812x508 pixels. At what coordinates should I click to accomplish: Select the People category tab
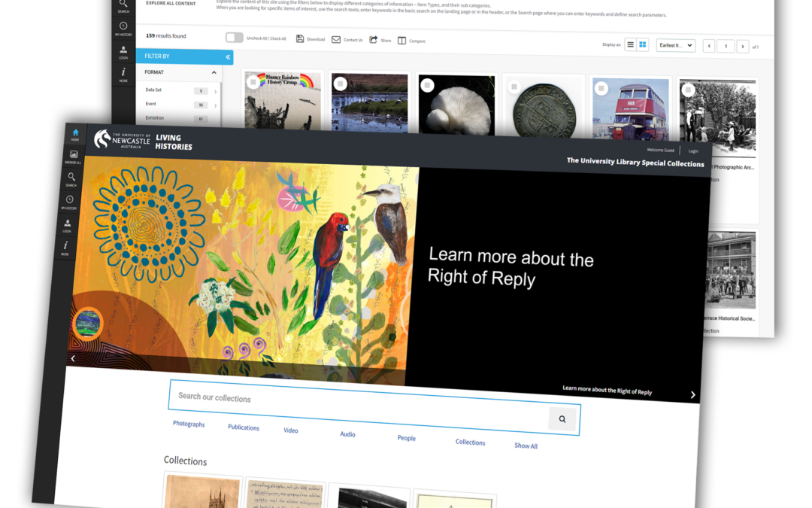click(x=407, y=438)
